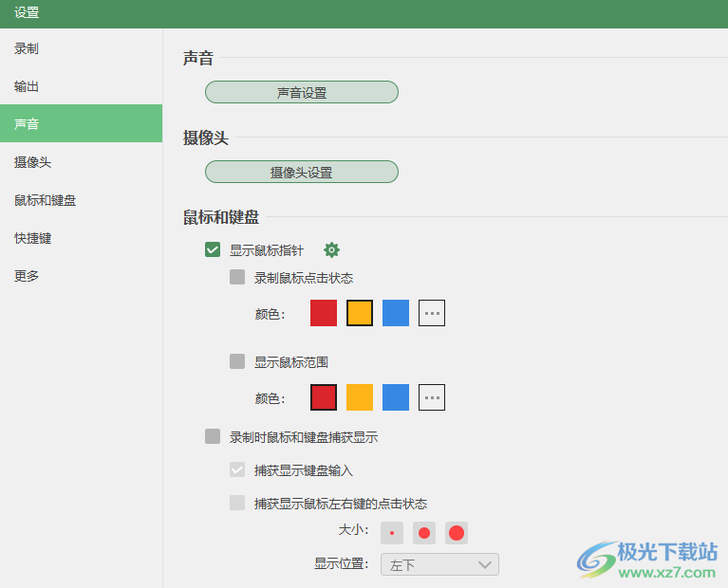Click the 声音设置 button
This screenshot has width=728, height=588.
coord(302,92)
